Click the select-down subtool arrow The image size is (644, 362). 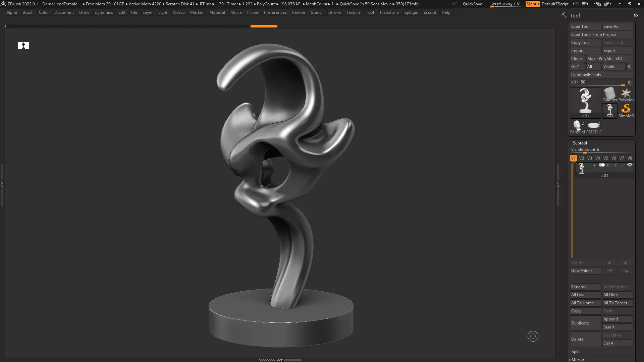click(x=626, y=263)
